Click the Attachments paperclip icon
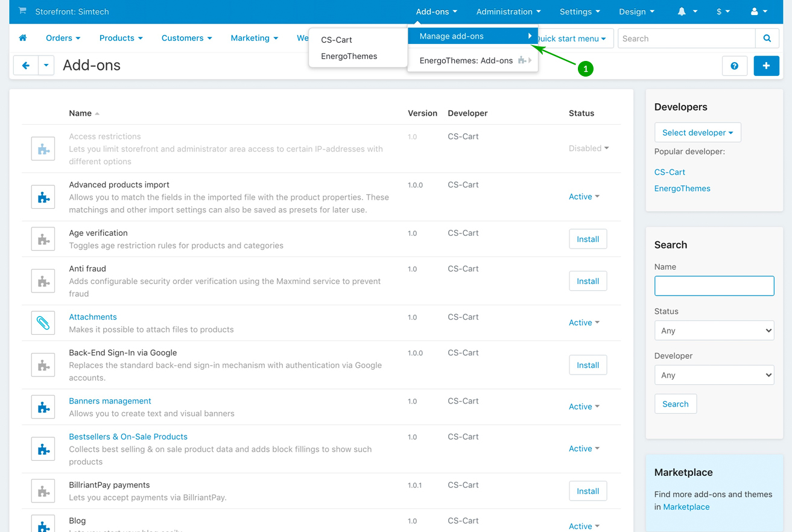The height and width of the screenshot is (532, 792). pos(43,323)
